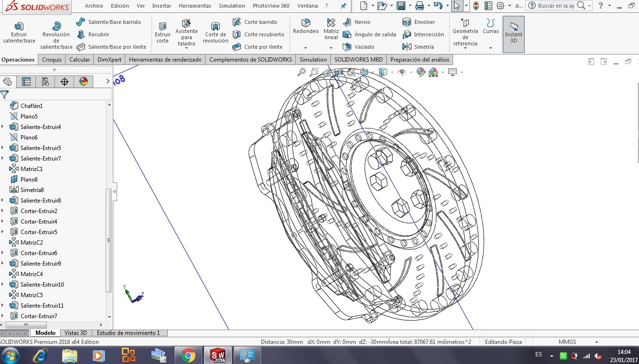The width and height of the screenshot is (639, 364).
Task: Click the Buscar en la ayuda search box
Action: pyautogui.click(x=556, y=6)
